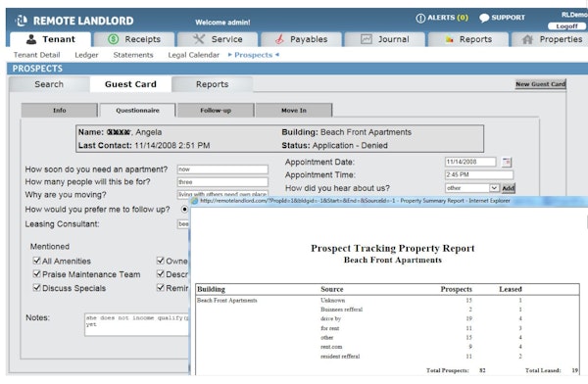Go to Tenant Detail submenu
Viewport: 588px width, 384px height.
(37, 55)
